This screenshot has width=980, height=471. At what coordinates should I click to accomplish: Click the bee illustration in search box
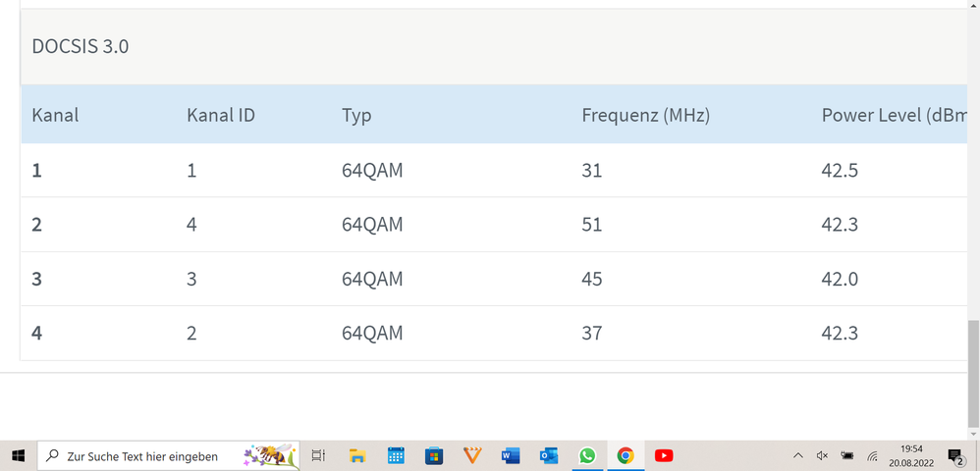pyautogui.click(x=270, y=456)
